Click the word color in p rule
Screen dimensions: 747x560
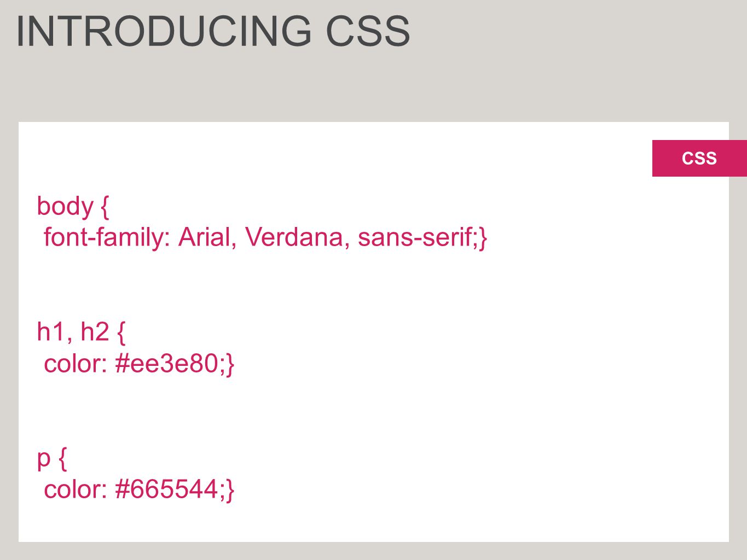point(75,489)
